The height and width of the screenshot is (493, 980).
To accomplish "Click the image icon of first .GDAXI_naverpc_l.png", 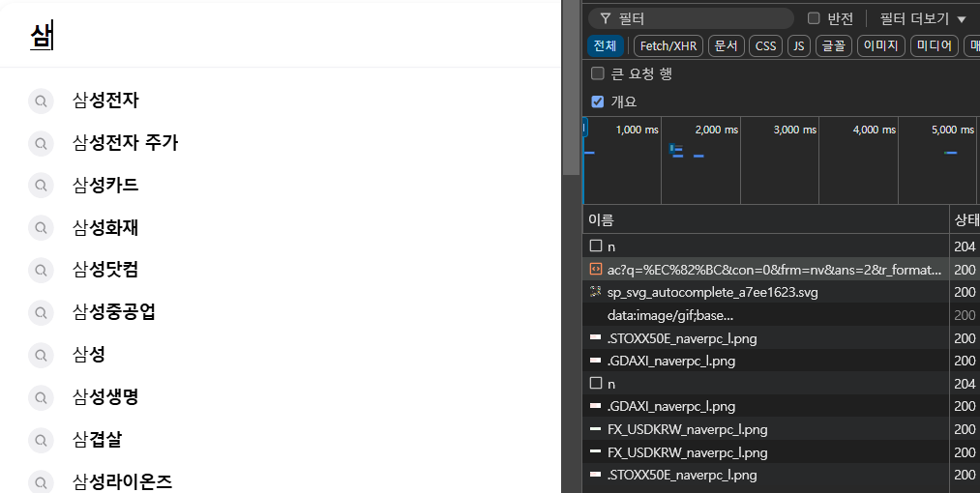I will pyautogui.click(x=596, y=361).
